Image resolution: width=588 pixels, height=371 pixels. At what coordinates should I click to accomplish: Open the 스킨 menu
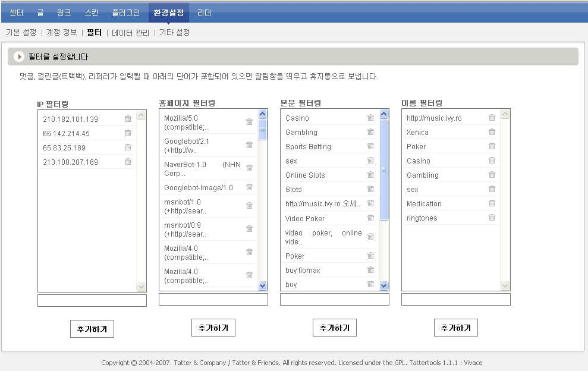pos(92,12)
